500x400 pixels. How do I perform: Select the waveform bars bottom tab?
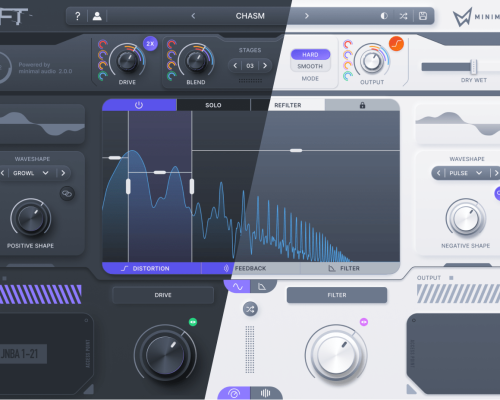coord(265,393)
